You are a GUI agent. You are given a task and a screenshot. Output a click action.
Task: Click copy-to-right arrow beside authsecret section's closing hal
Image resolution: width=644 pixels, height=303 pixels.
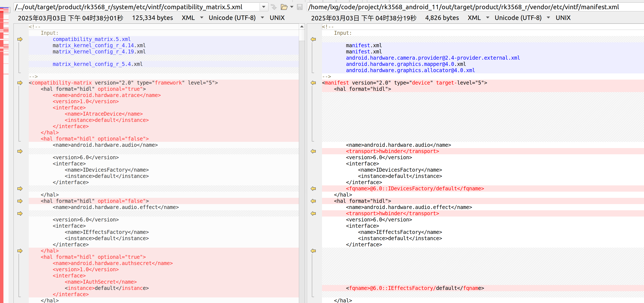tap(20, 251)
